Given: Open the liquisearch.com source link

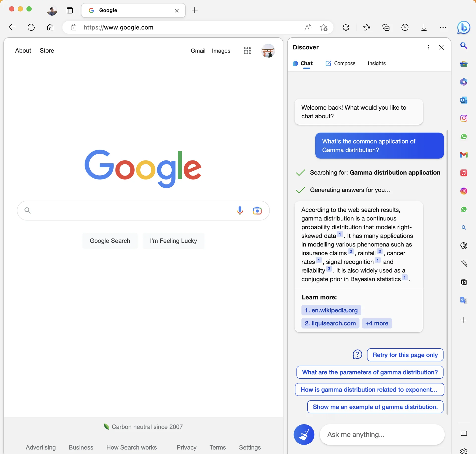Looking at the screenshot, I should click(x=330, y=323).
